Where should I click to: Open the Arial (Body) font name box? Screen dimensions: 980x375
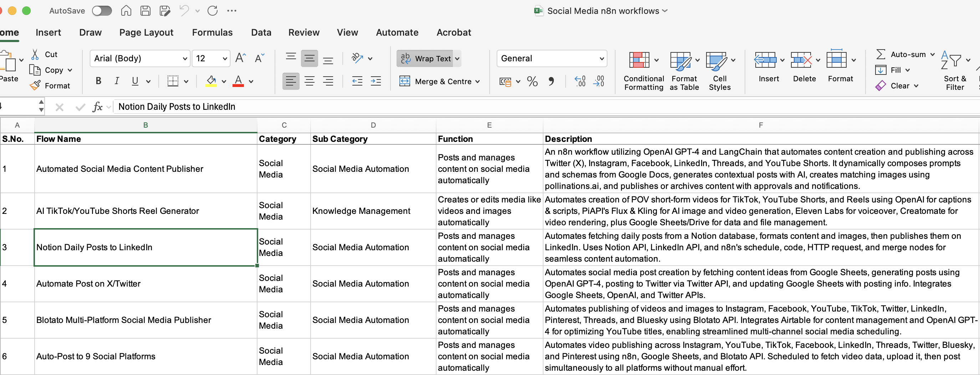(x=140, y=58)
